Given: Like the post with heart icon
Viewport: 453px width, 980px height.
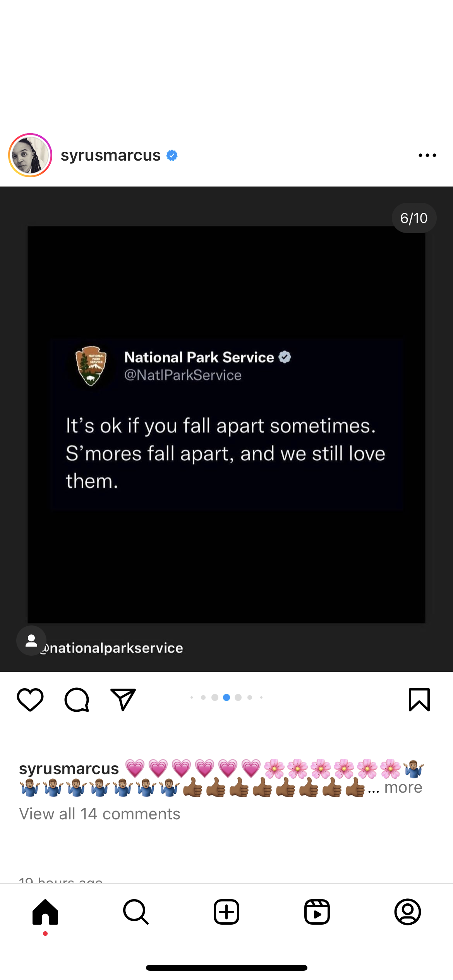Looking at the screenshot, I should (x=30, y=699).
